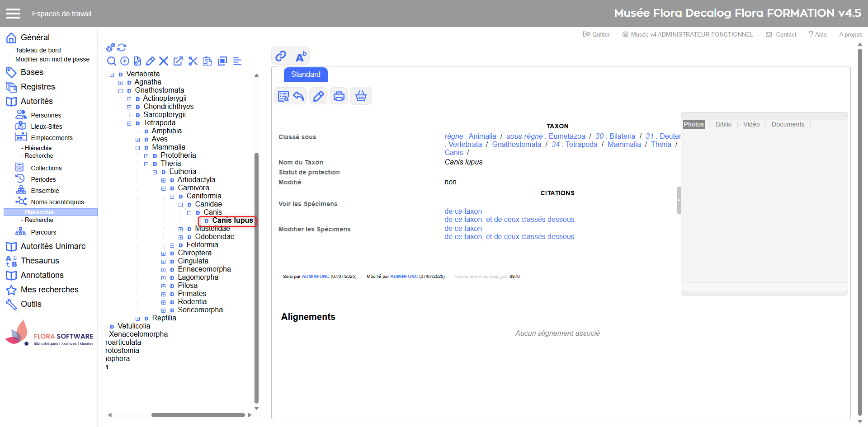This screenshot has width=868, height=427.
Task: Collapse the Mammalia tree node
Action: 138,148
